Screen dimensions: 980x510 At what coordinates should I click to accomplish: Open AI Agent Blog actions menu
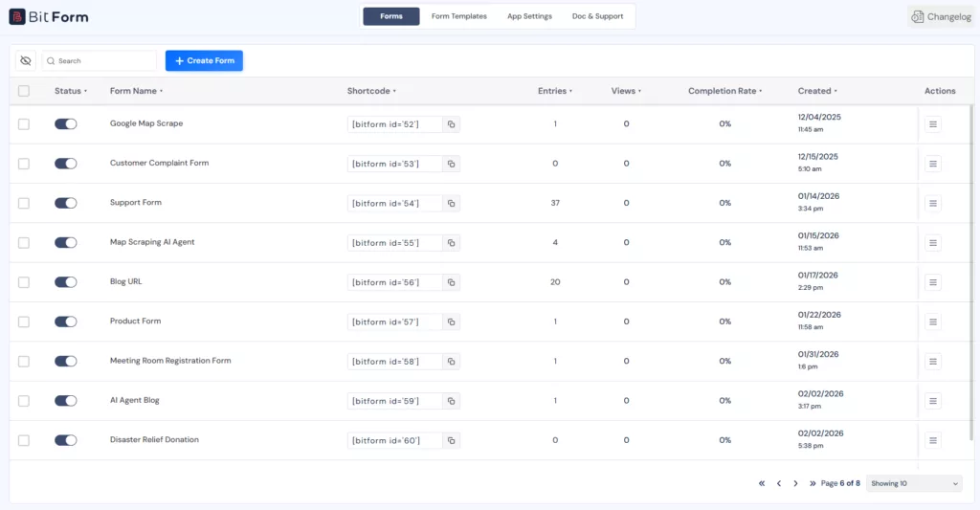pyautogui.click(x=932, y=401)
